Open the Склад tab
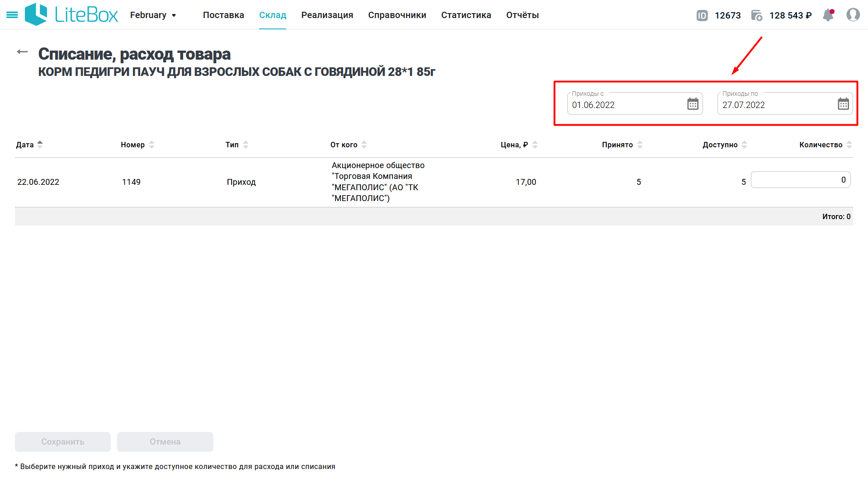The width and height of the screenshot is (868, 488). pos(273,15)
